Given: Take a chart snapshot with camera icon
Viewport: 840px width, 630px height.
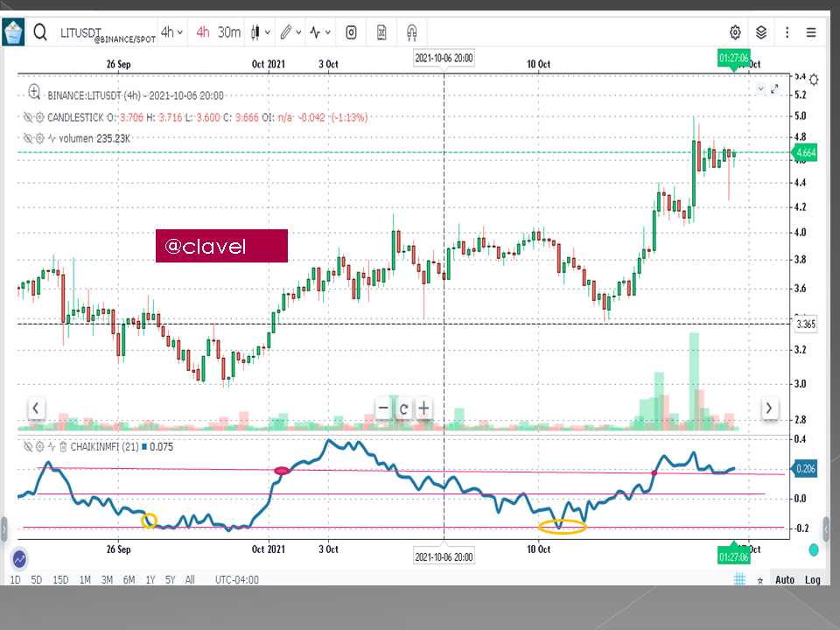Looking at the screenshot, I should tap(351, 32).
